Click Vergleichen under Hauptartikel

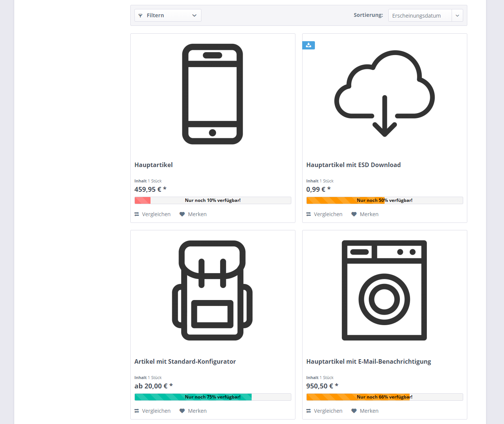pyautogui.click(x=152, y=214)
